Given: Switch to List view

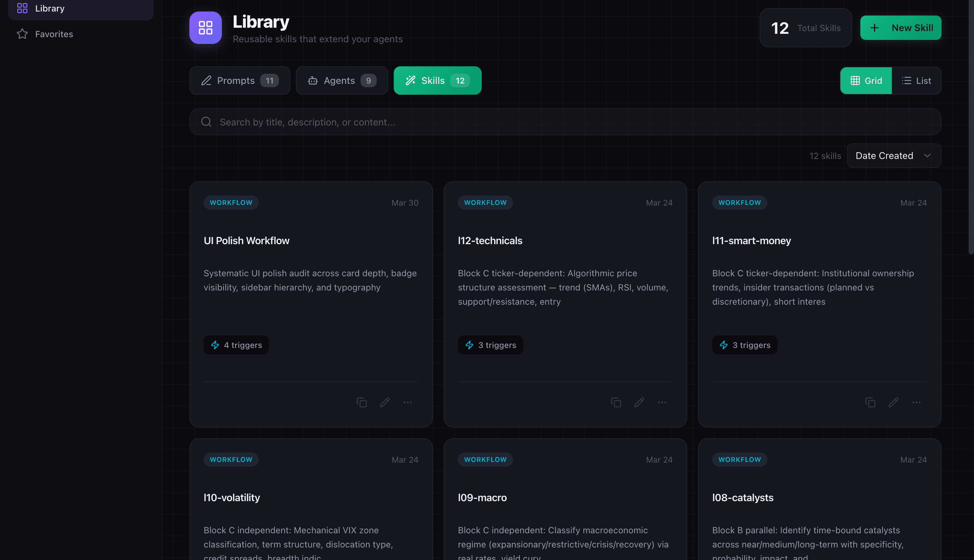Looking at the screenshot, I should click(x=916, y=80).
